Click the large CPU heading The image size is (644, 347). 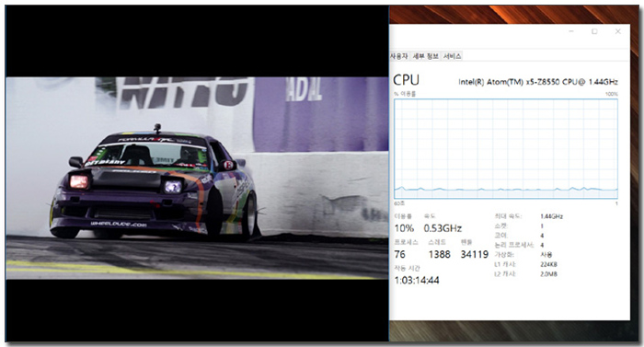point(406,80)
